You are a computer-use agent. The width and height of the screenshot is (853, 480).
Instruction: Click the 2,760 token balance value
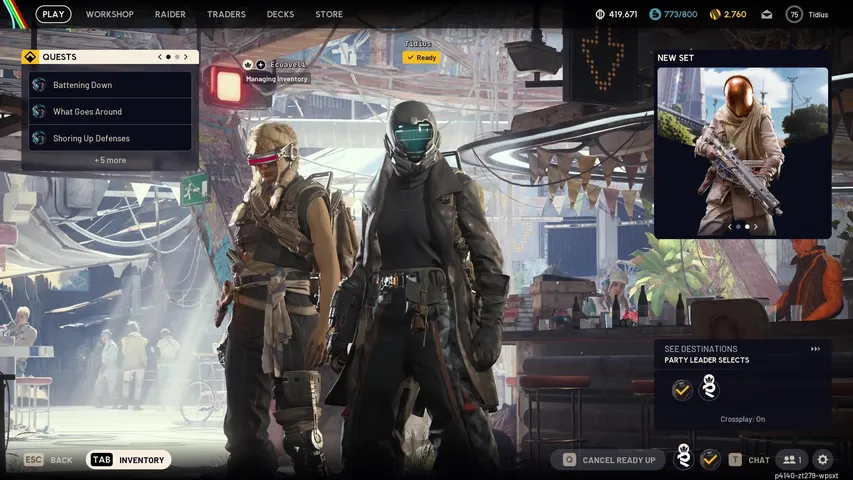[735, 14]
